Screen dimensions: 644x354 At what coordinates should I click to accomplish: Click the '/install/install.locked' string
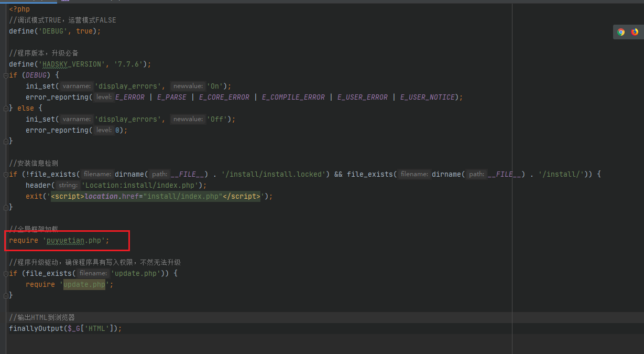[274, 174]
